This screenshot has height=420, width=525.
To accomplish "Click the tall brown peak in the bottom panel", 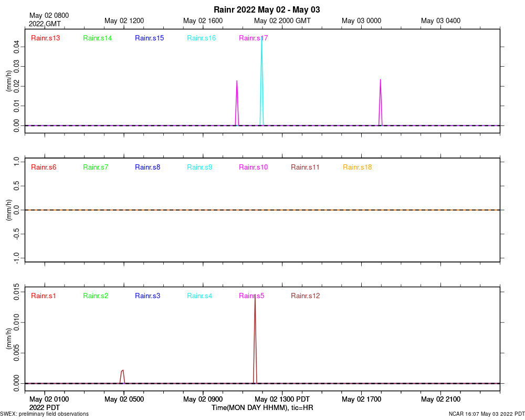I will (255, 338).
